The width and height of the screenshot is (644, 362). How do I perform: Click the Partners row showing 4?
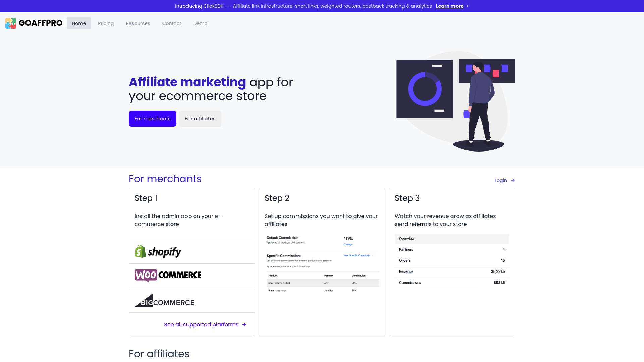point(452,249)
